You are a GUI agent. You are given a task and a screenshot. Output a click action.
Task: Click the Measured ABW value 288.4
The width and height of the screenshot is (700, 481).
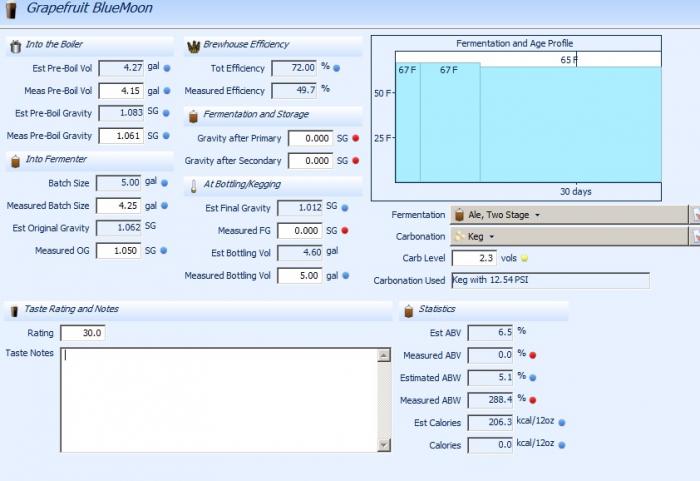pyautogui.click(x=490, y=400)
